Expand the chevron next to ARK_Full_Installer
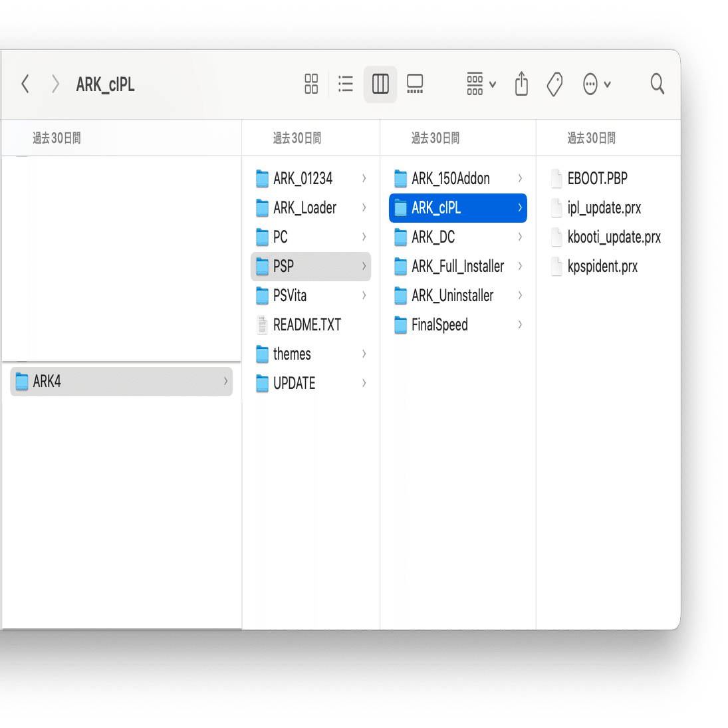 point(520,266)
